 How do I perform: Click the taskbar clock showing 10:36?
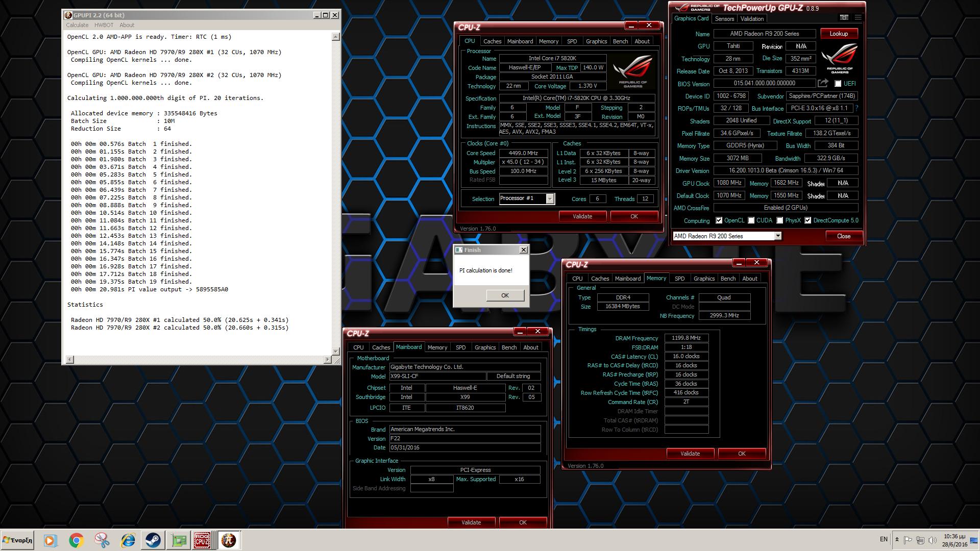953,540
